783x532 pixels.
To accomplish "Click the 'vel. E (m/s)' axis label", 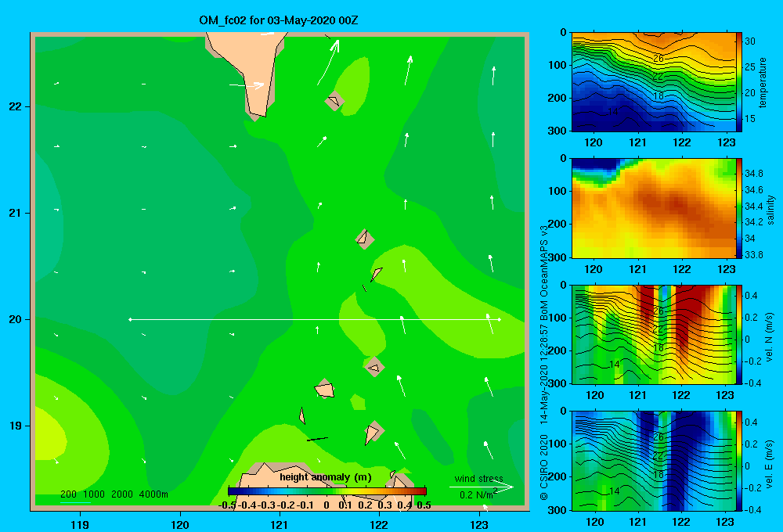I will [769, 463].
